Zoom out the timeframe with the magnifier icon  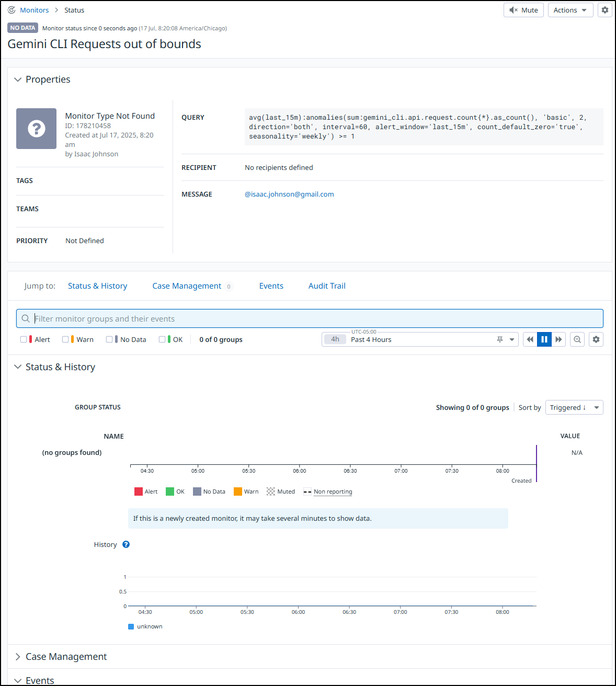tap(577, 339)
